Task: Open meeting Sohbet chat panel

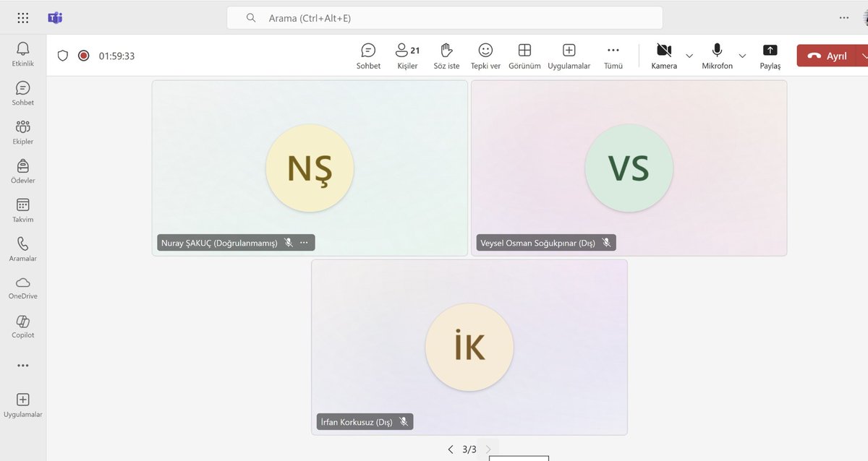Action: (x=368, y=56)
